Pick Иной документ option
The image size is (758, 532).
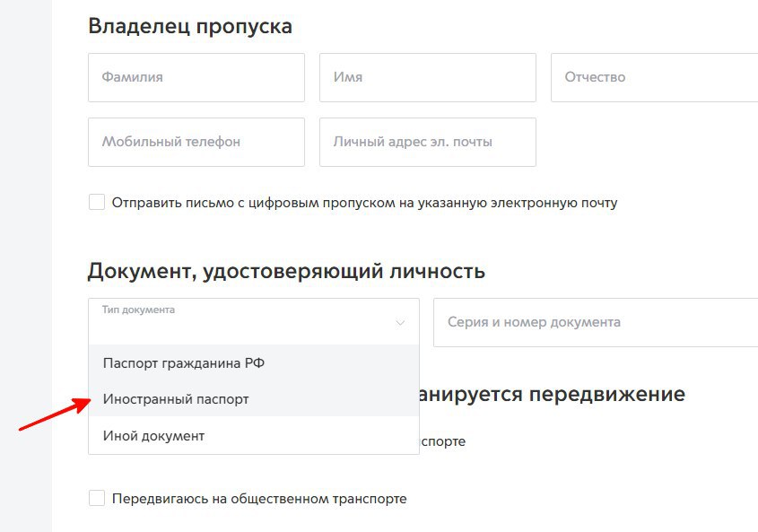tap(254, 435)
